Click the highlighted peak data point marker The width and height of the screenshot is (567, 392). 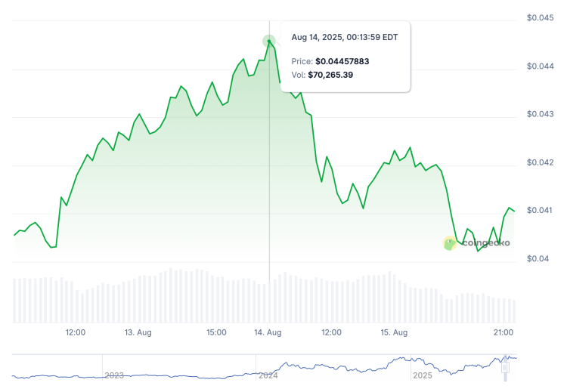269,41
